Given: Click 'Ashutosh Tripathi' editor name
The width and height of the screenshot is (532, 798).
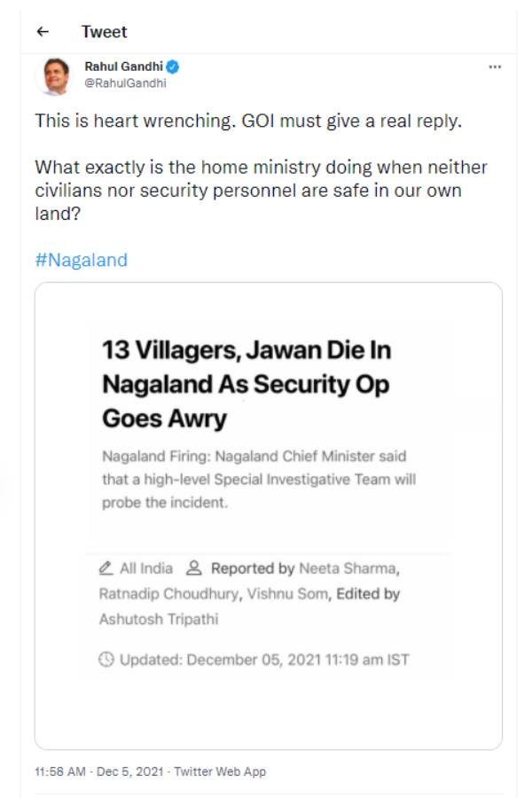Looking at the screenshot, I should click(159, 620).
